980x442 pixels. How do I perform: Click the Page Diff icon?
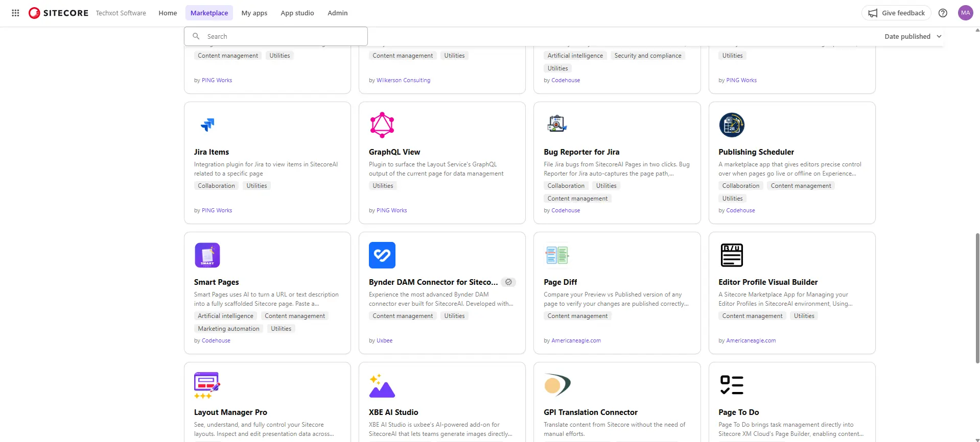tap(557, 255)
